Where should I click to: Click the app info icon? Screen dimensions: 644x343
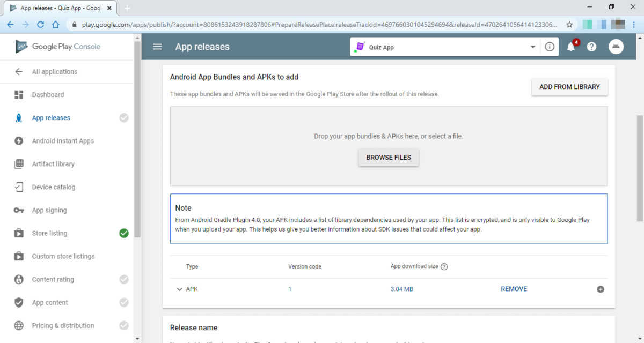550,47
